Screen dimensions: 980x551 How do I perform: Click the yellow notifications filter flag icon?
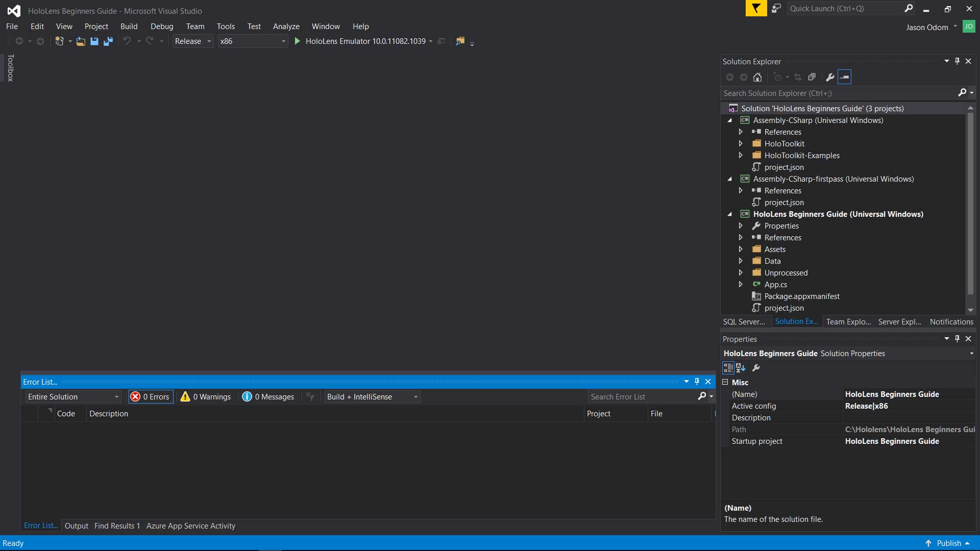click(x=756, y=8)
